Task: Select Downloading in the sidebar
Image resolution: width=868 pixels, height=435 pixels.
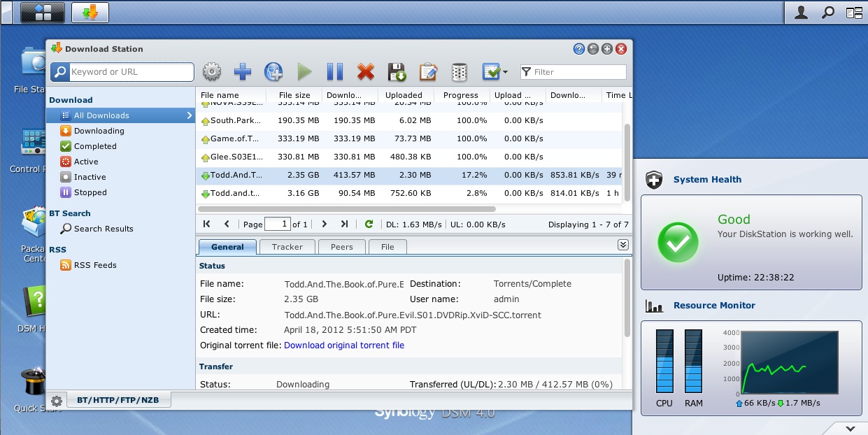Action: [x=121, y=131]
